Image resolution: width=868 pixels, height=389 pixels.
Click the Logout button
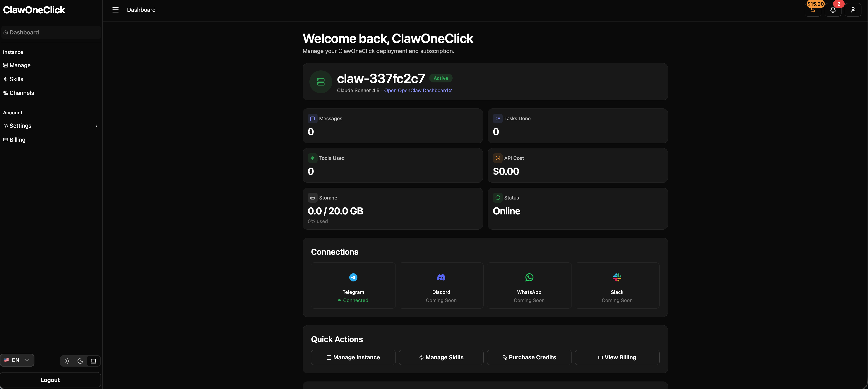click(x=50, y=379)
